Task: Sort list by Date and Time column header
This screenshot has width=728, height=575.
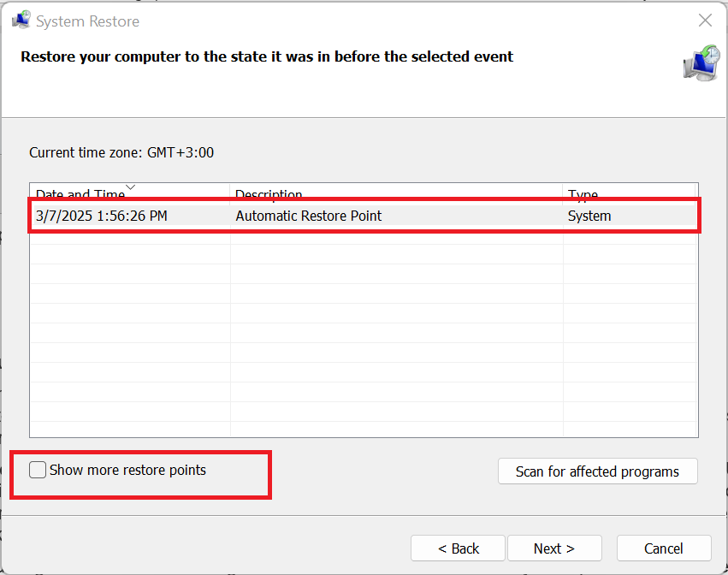Action: pyautogui.click(x=80, y=194)
